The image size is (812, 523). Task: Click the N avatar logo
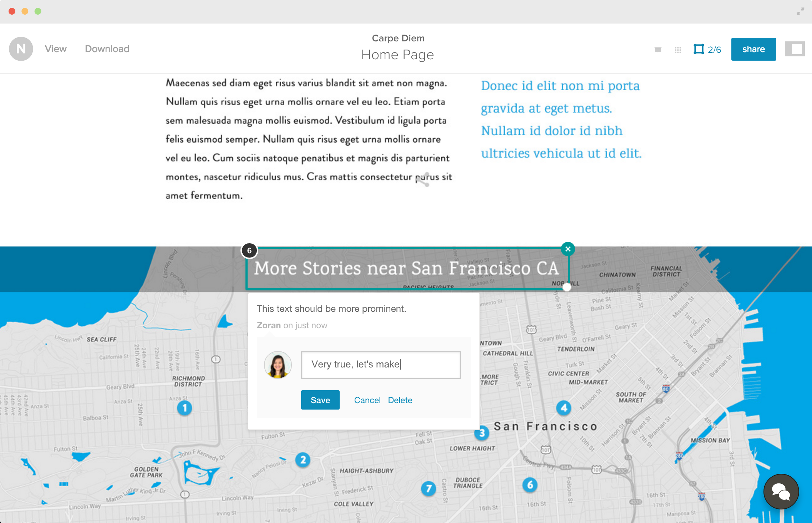(x=21, y=49)
